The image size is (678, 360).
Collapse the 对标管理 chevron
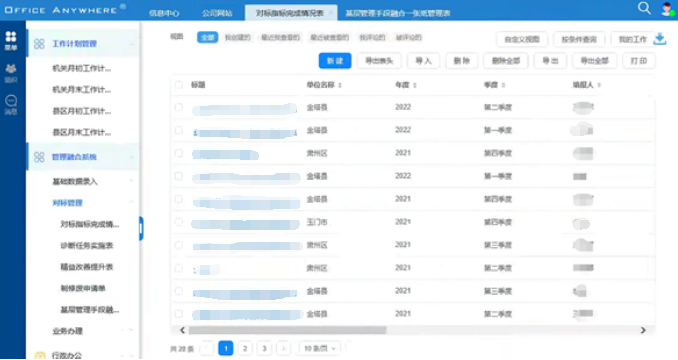131,203
